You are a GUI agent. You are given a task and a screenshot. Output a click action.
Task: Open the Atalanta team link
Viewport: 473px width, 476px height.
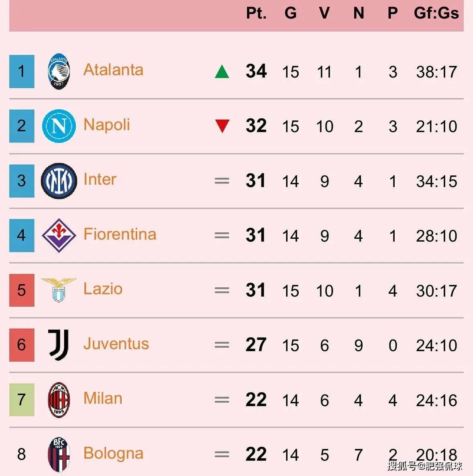113,70
